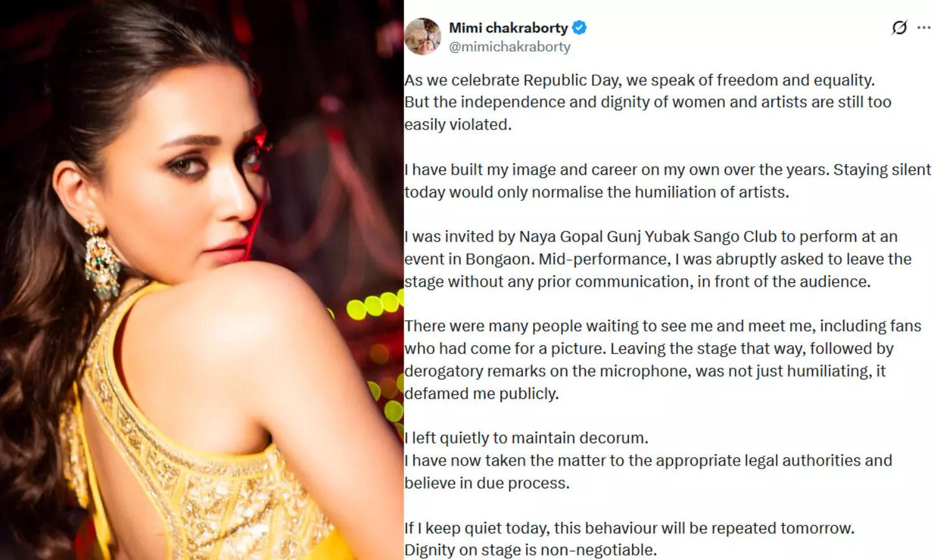Open the woman's portrait photo

[x=202, y=280]
